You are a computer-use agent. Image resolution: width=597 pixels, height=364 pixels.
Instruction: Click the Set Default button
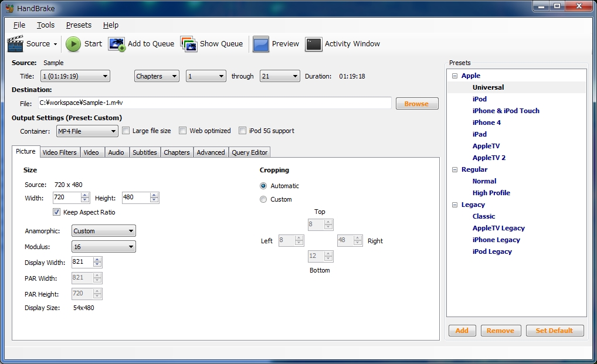pos(555,331)
